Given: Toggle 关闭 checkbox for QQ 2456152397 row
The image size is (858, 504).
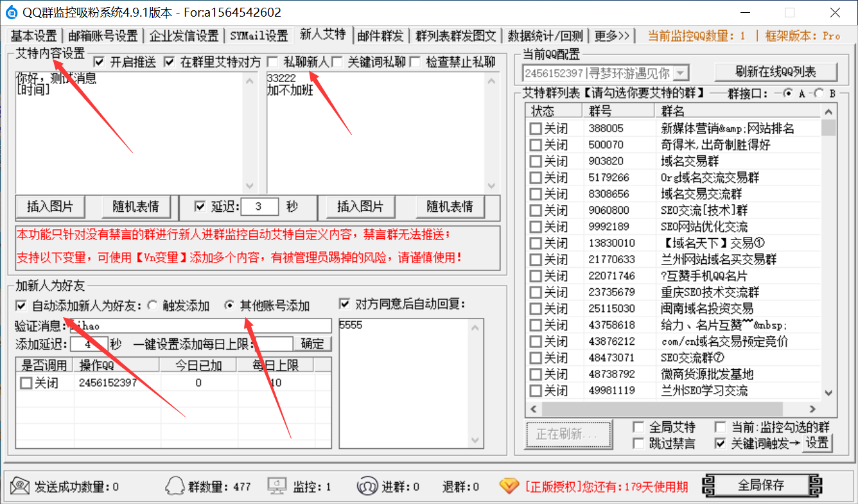Looking at the screenshot, I should [x=26, y=383].
